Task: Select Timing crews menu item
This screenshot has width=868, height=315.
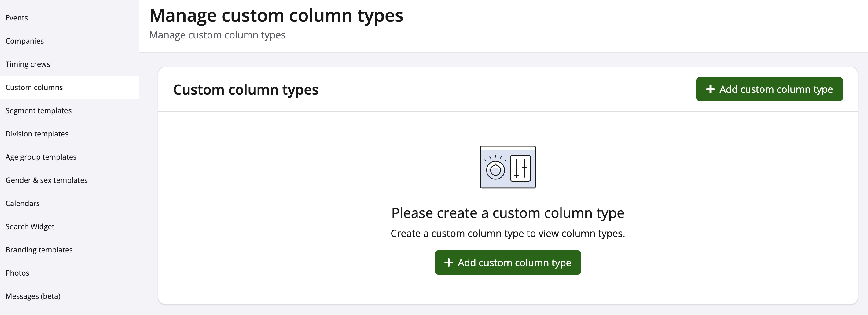Action: (x=28, y=64)
